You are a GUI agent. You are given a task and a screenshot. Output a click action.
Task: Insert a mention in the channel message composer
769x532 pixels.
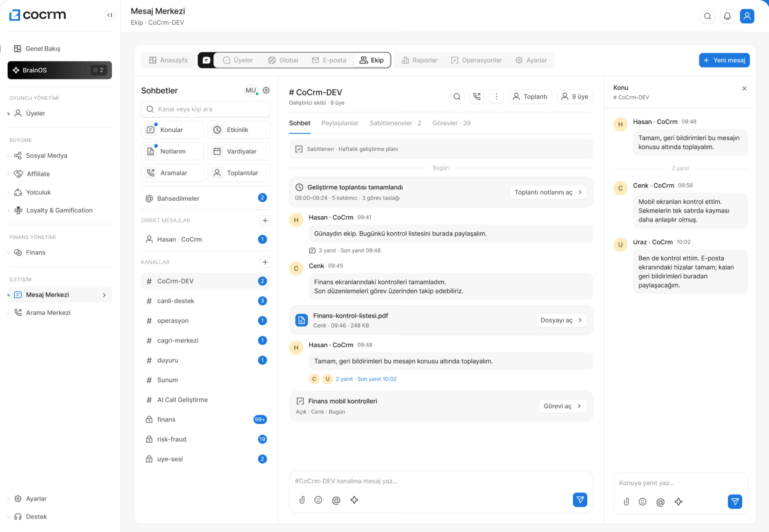coord(336,500)
